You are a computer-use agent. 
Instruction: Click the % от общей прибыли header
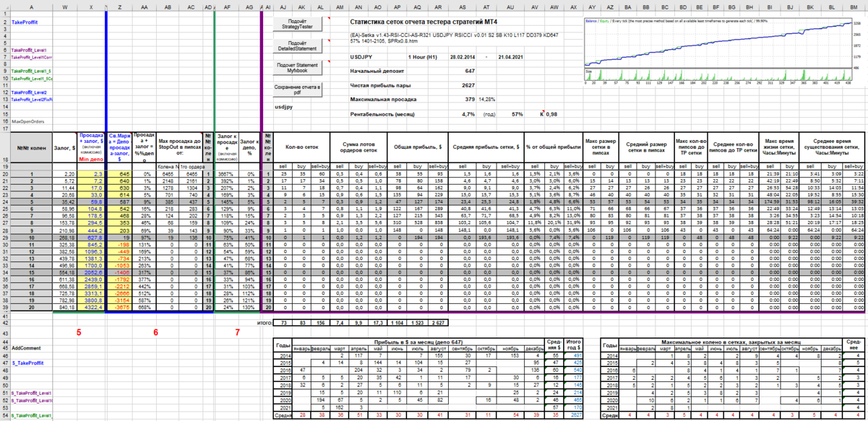[554, 148]
